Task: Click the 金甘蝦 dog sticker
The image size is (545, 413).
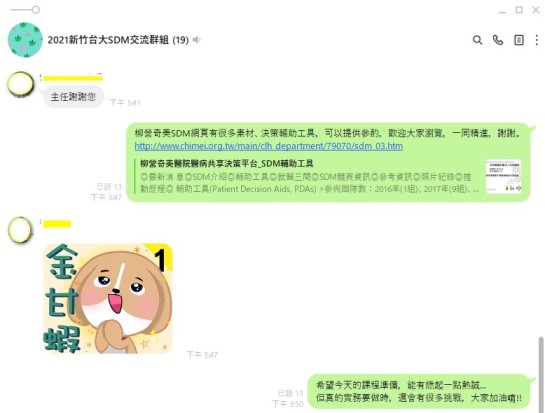Action: (108, 298)
